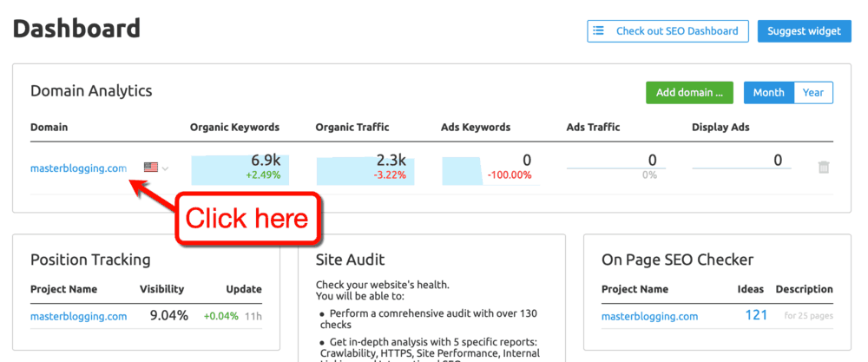868x362 pixels.
Task: Click the +0.04% visibility change
Action: (x=220, y=317)
